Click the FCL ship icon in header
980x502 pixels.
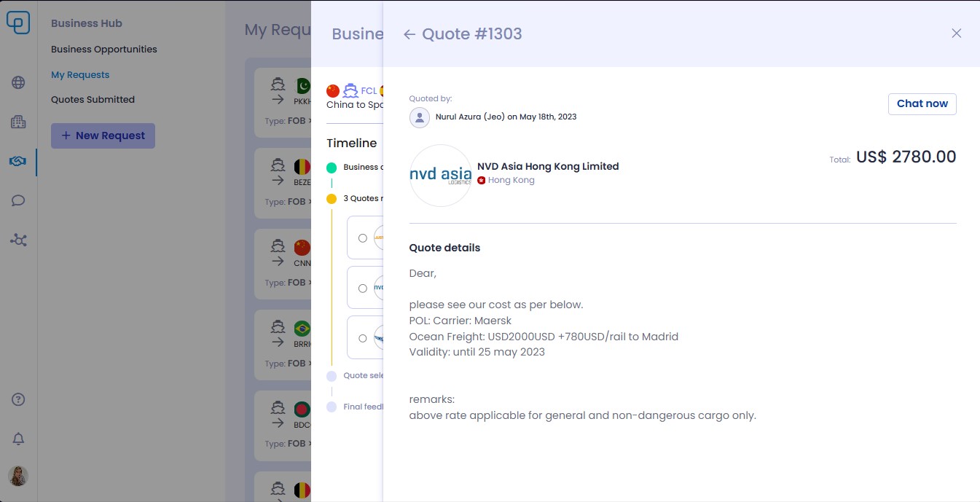[350, 91]
